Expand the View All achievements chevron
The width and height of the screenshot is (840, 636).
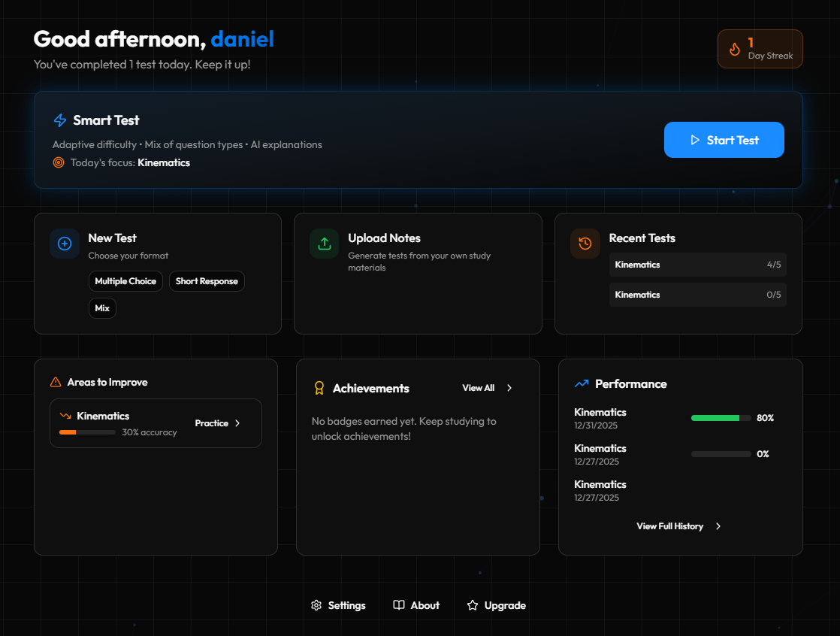[509, 388]
